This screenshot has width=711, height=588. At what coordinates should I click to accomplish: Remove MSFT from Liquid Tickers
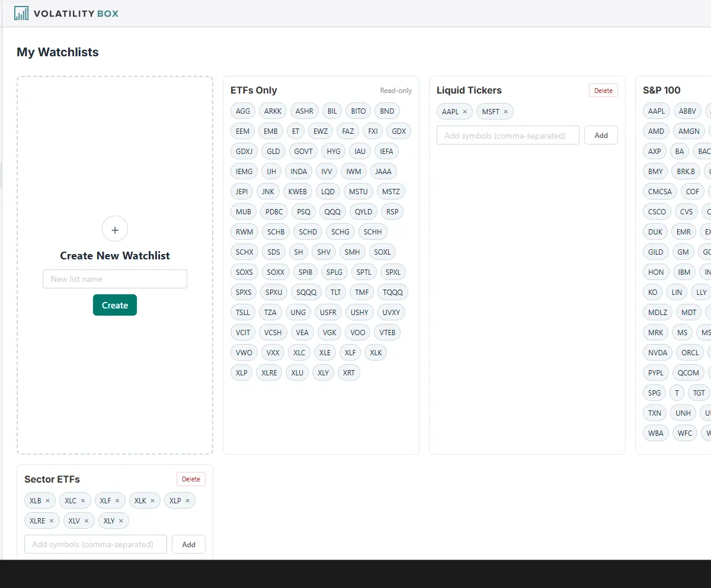click(505, 111)
